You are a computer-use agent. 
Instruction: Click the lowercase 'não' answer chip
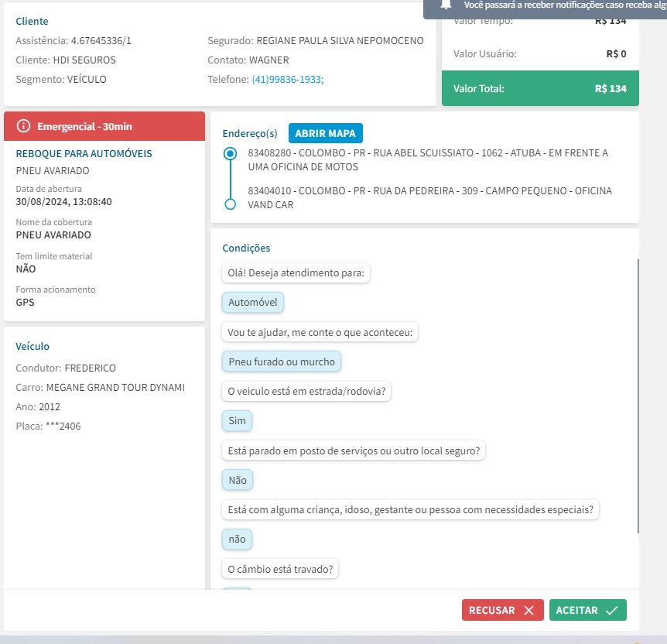[237, 539]
